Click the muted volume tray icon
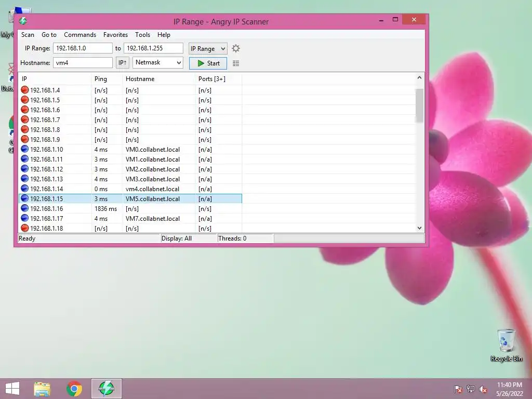Image resolution: width=532 pixels, height=399 pixels. pyautogui.click(x=483, y=389)
